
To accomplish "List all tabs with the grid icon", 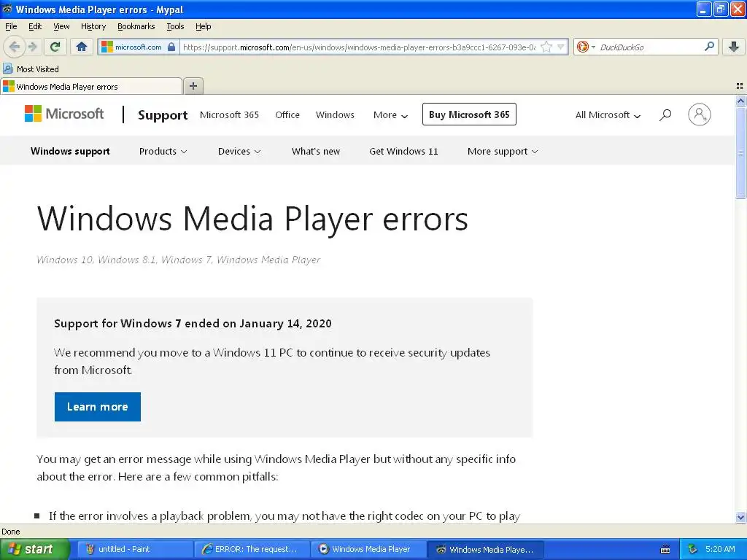I will 740,86.
